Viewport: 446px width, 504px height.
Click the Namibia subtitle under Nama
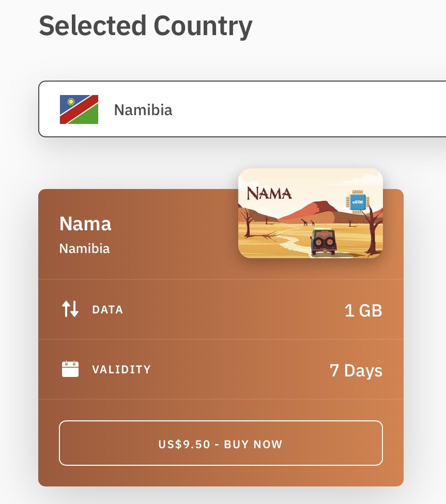point(84,248)
